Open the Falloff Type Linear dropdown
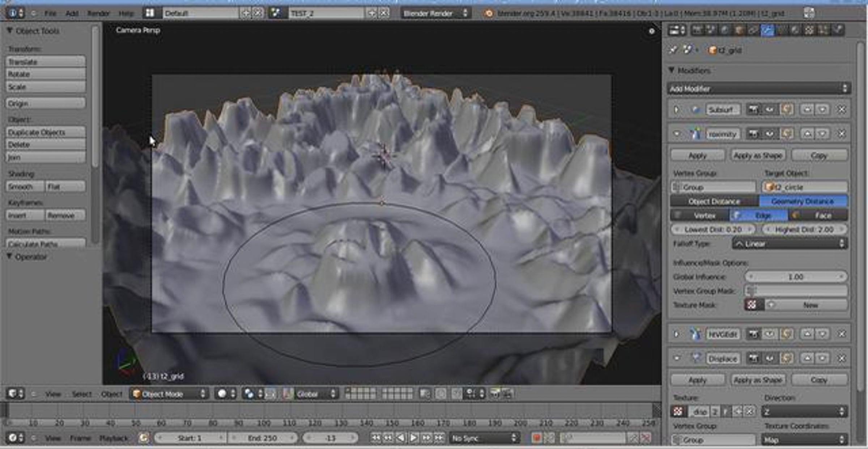Viewport: 868px width, 449px height. coord(790,244)
